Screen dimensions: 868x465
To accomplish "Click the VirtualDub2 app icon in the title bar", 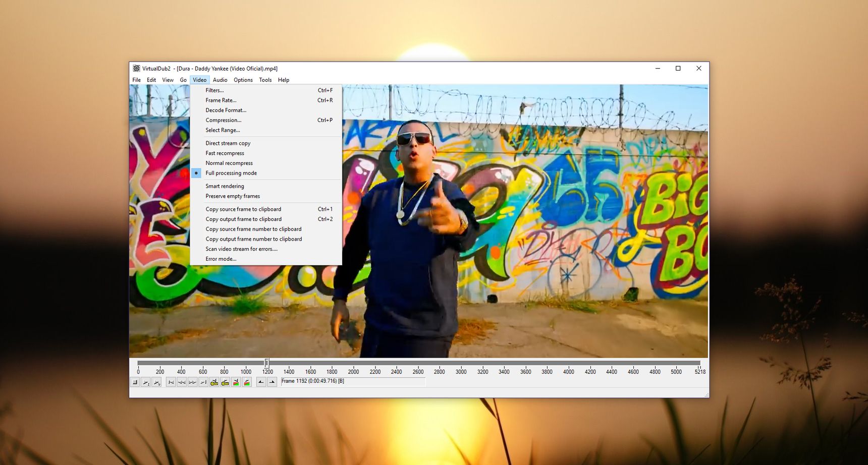I will click(136, 68).
